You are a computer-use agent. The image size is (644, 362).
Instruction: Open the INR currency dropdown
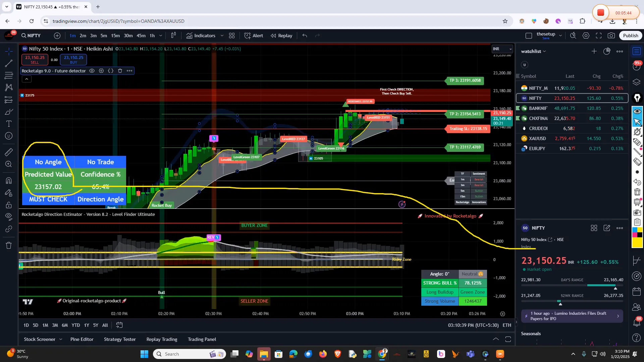pyautogui.click(x=502, y=49)
